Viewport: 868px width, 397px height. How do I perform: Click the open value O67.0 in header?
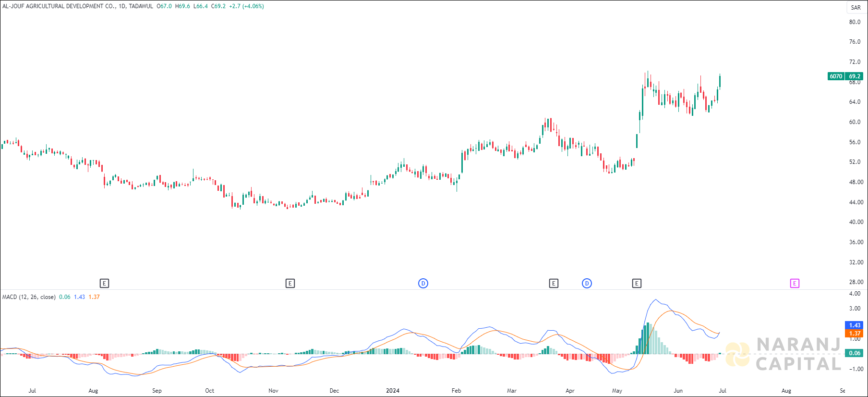[x=164, y=6]
